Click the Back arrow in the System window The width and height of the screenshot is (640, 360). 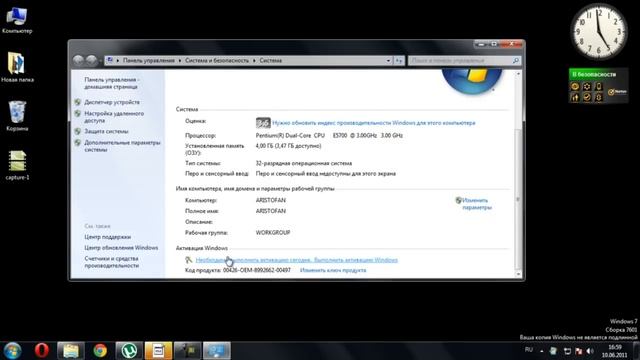coord(78,60)
